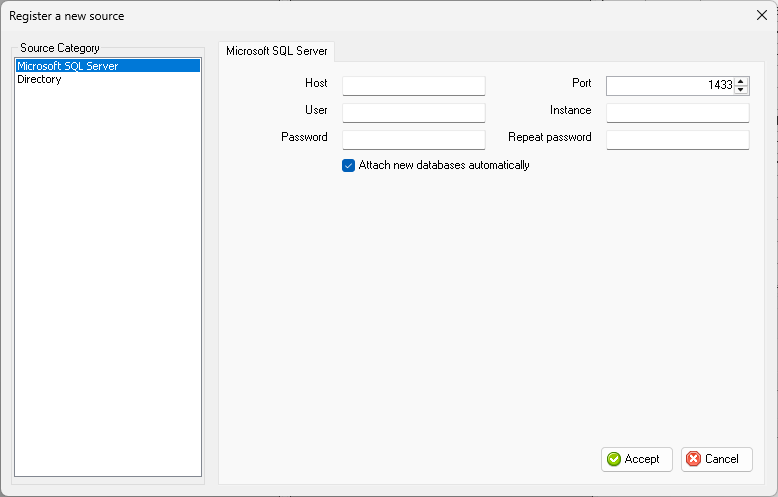This screenshot has width=778, height=497.
Task: Click empty area below Directory in category list
Action: click(x=108, y=278)
